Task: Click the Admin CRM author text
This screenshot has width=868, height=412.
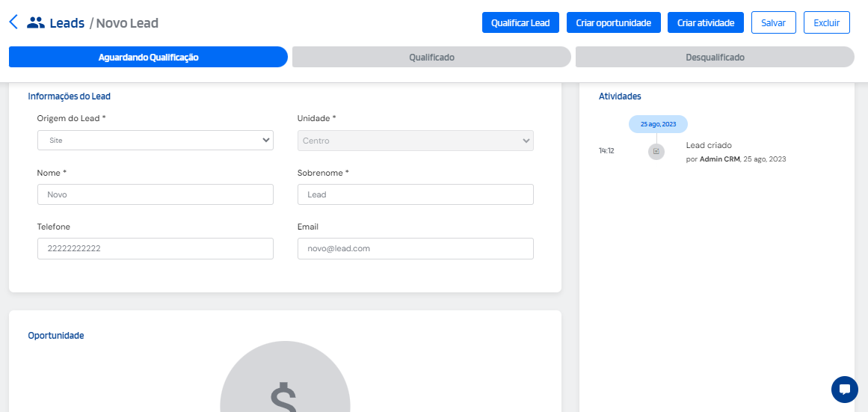Action: [720, 159]
